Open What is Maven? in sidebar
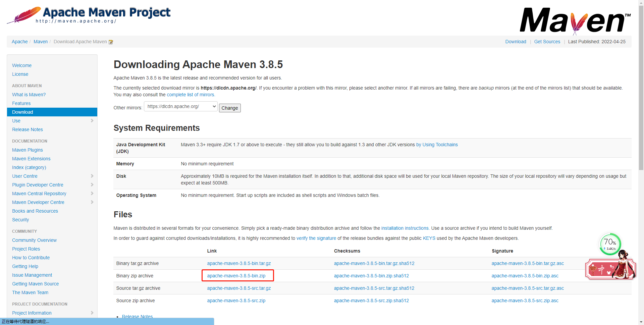The height and width of the screenshot is (325, 644). pyautogui.click(x=29, y=95)
